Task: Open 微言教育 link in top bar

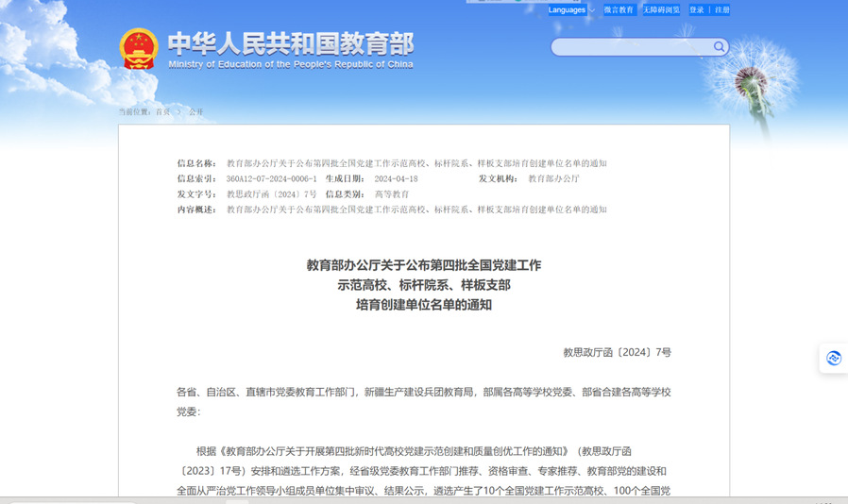Action: pyautogui.click(x=619, y=9)
